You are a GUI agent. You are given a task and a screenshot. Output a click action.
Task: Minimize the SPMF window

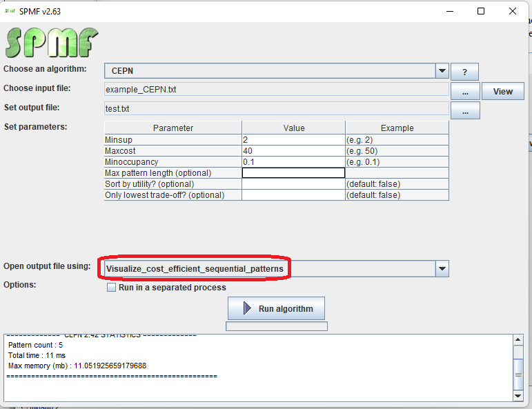click(x=449, y=11)
